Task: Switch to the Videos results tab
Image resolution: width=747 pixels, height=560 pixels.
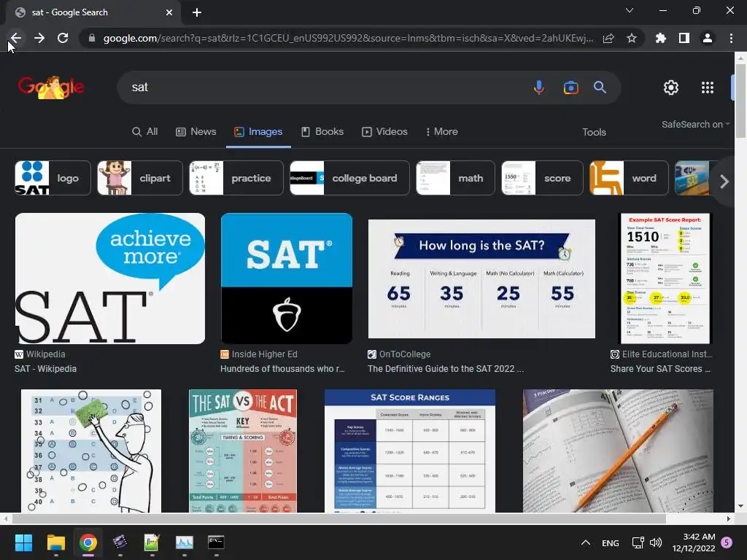Action: (x=385, y=132)
